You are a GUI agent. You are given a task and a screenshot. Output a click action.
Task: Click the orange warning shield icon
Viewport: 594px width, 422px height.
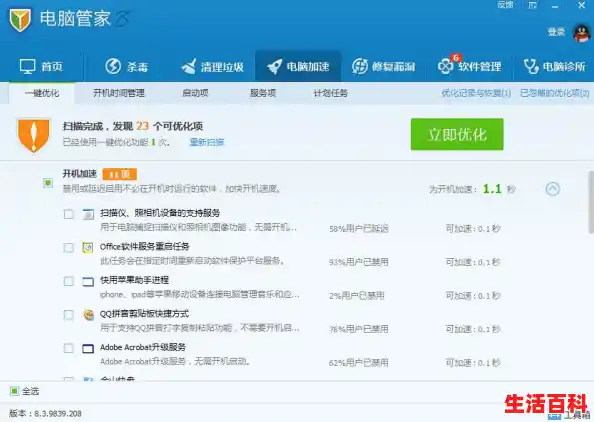click(33, 135)
